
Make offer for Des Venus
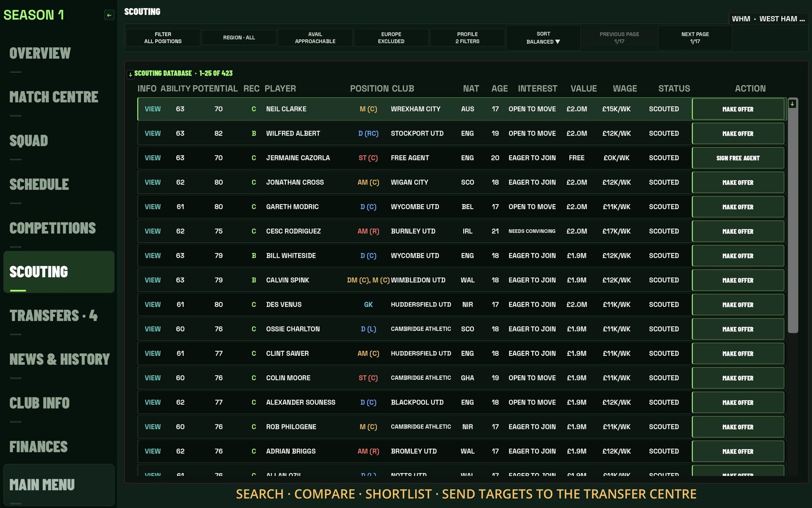tap(738, 305)
